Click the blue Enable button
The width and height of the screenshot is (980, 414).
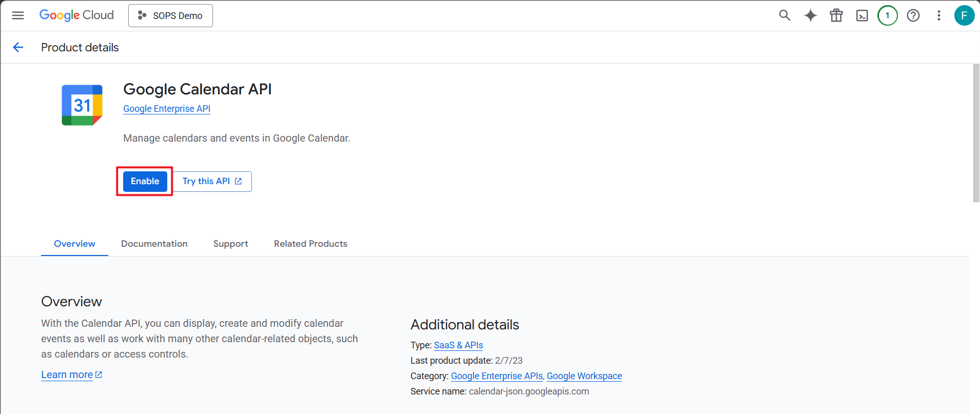click(x=145, y=181)
